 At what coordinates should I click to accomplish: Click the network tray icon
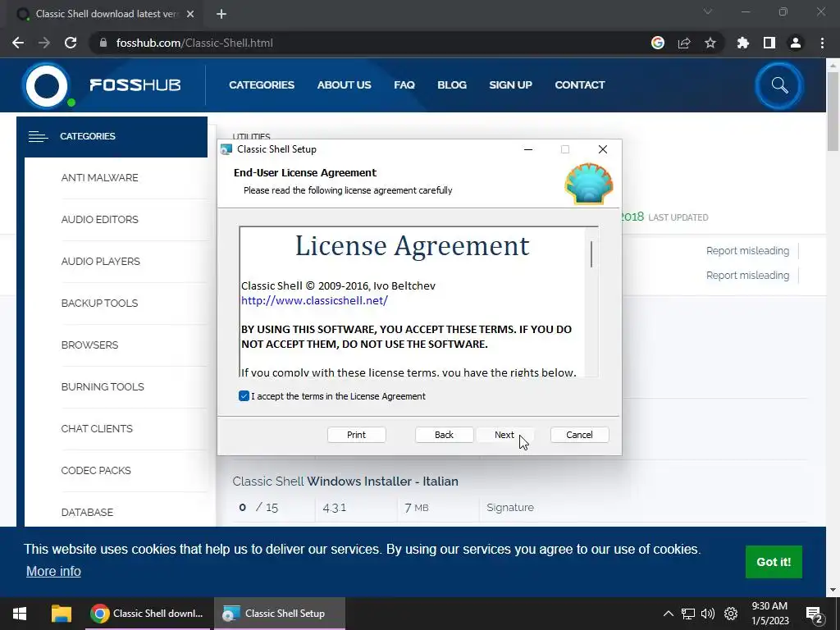point(688,614)
